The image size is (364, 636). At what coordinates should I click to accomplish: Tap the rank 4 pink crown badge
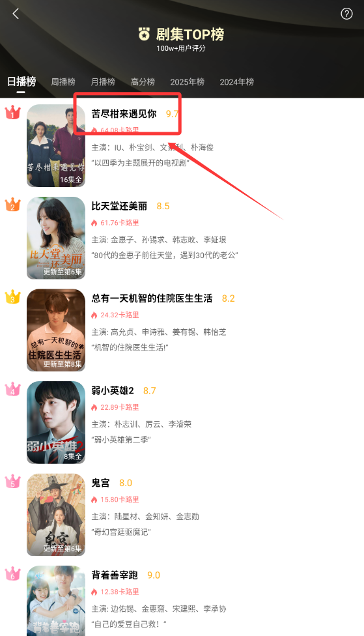point(12,389)
